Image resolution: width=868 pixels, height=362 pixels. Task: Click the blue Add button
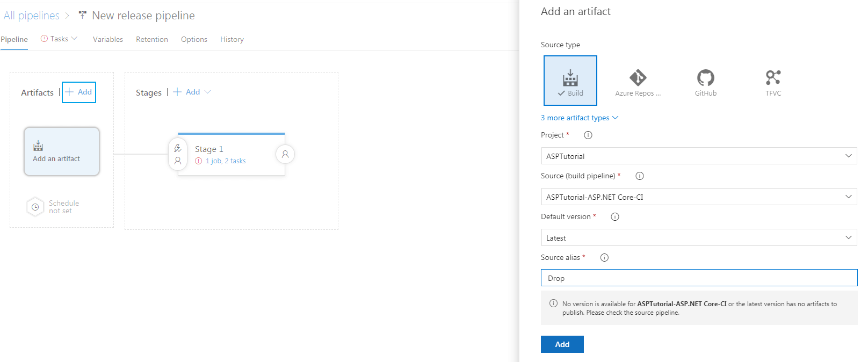coord(562,344)
